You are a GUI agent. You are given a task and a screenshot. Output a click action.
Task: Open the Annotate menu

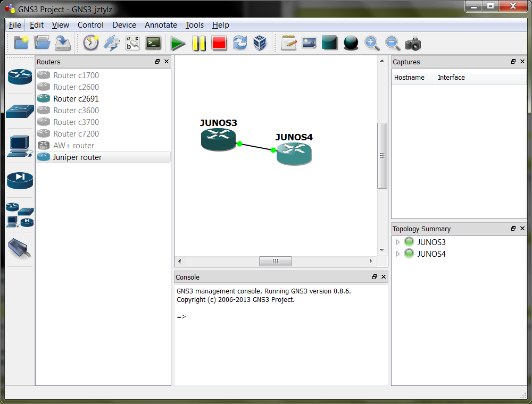click(161, 25)
